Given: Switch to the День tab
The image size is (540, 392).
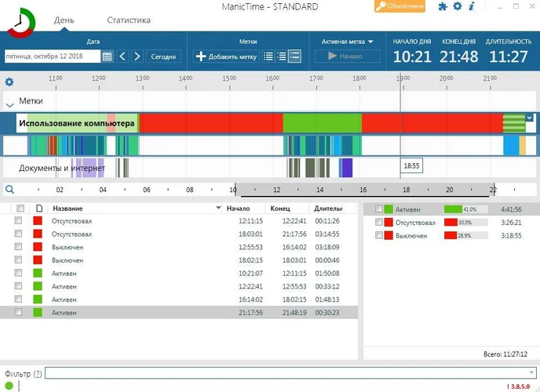Looking at the screenshot, I should click(x=64, y=20).
